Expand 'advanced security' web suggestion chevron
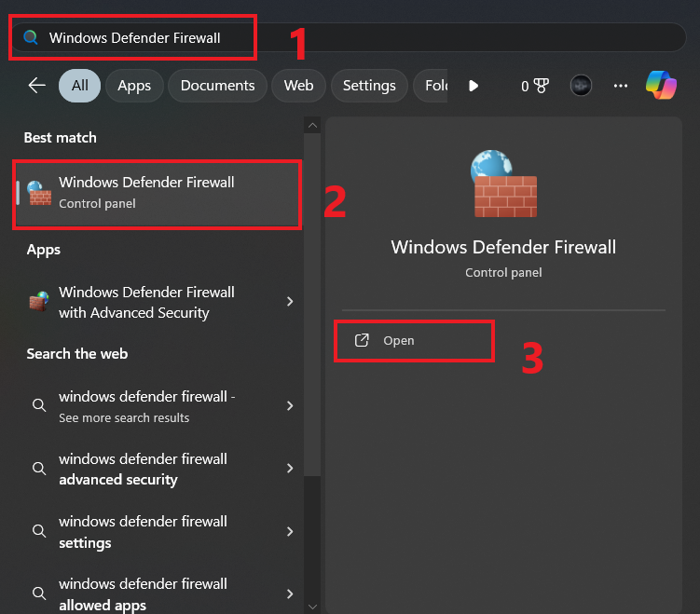This screenshot has height=614, width=700. click(290, 468)
